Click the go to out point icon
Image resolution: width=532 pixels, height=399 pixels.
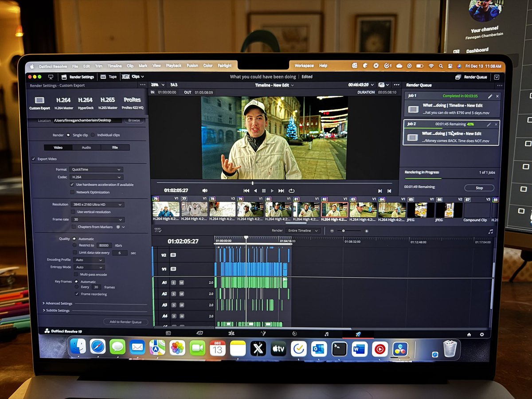click(x=389, y=191)
